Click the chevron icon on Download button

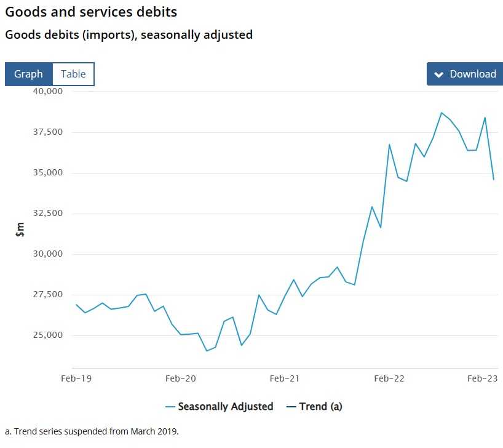438,74
